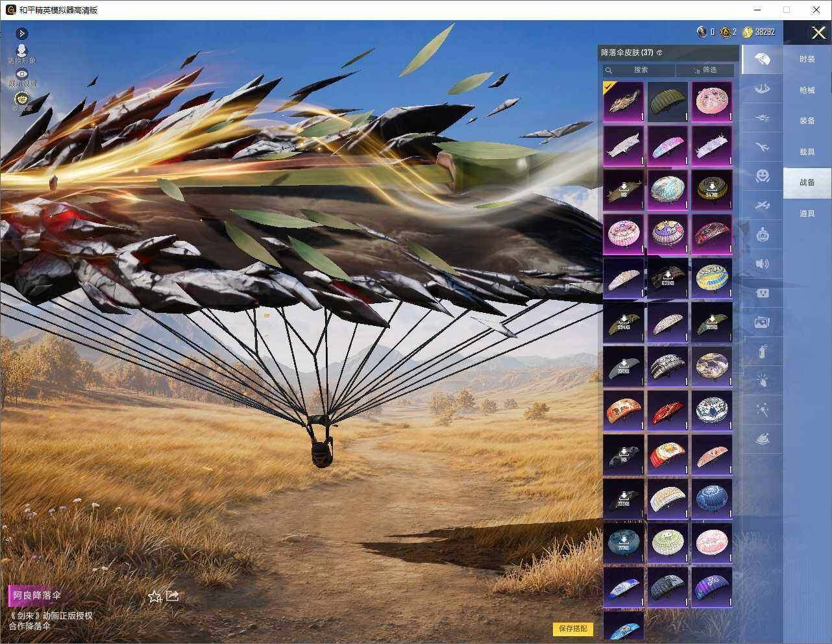Image resolution: width=832 pixels, height=644 pixels.
Task: Switch to the 载具 tab
Action: [807, 152]
